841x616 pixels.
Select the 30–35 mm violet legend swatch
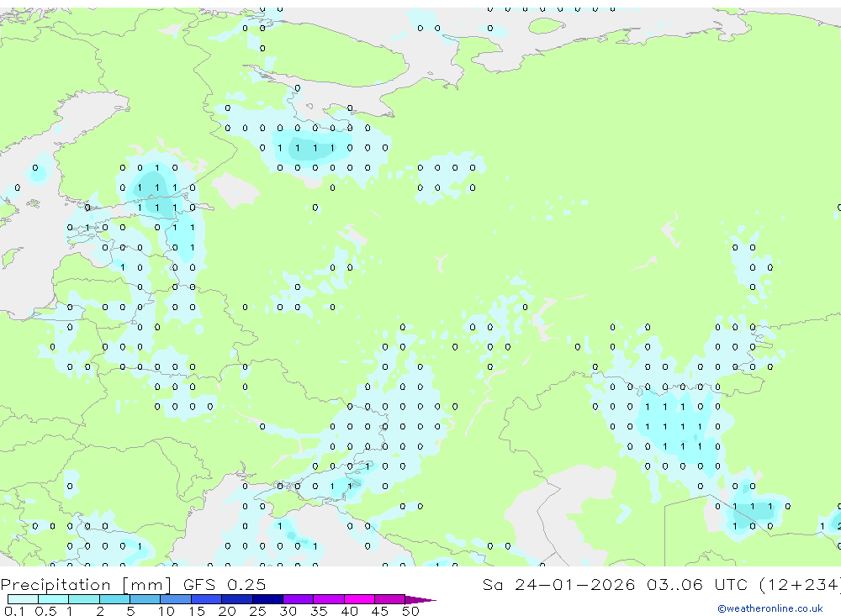coord(299,599)
